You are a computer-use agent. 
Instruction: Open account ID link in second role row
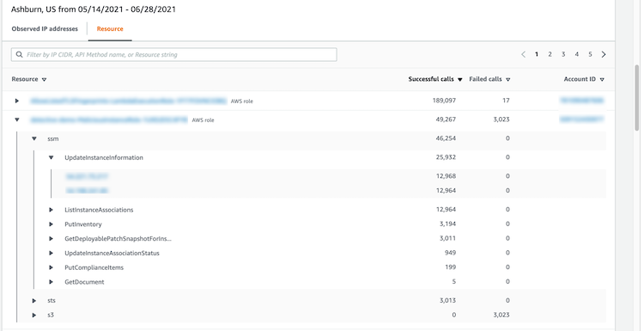click(x=582, y=120)
